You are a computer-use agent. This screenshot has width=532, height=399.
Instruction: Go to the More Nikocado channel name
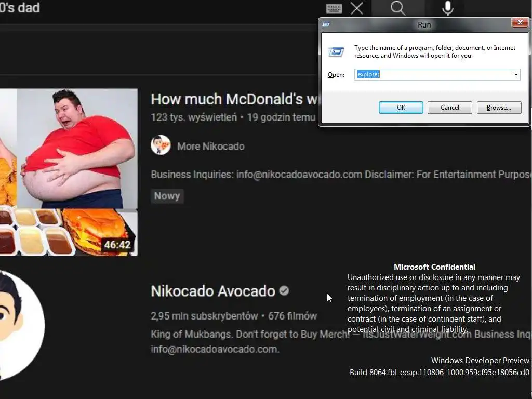211,146
